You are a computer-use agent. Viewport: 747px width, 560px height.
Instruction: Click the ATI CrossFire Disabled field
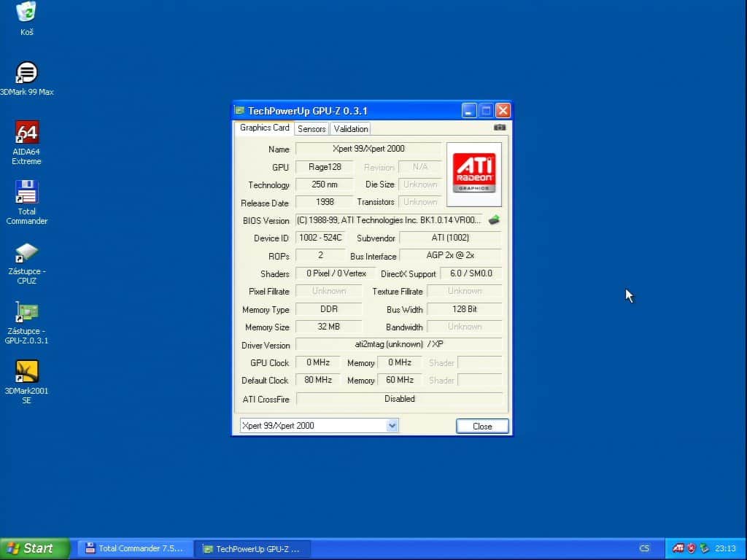(399, 399)
